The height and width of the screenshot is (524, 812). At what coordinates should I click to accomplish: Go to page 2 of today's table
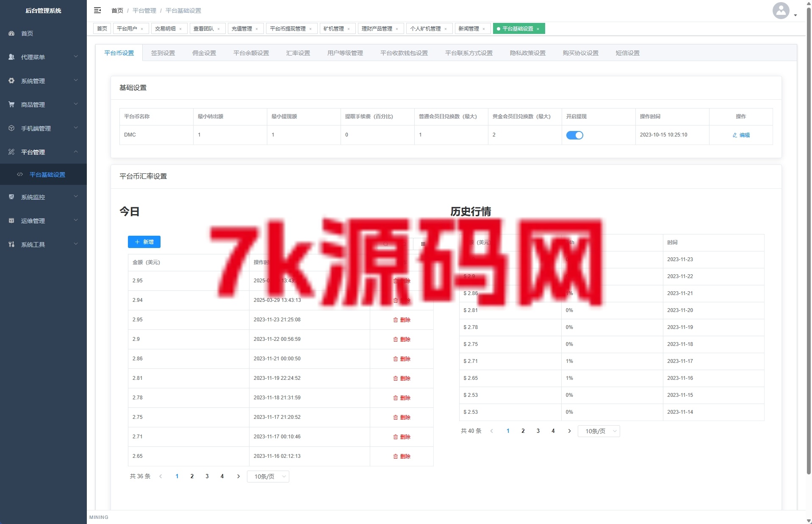click(192, 476)
